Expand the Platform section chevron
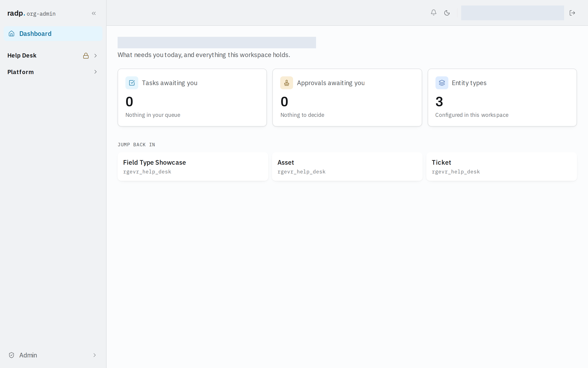The width and height of the screenshot is (588, 368). point(96,72)
